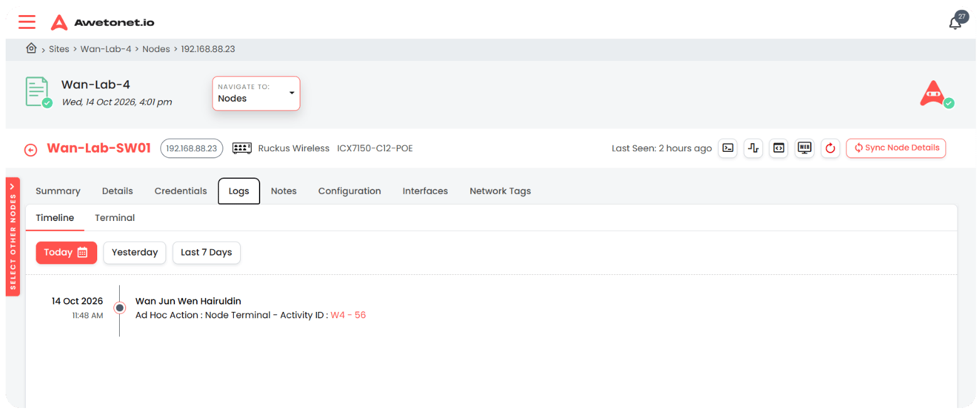Go back using arrow beside Wan-Lab-SW01
The height and width of the screenshot is (413, 980).
(x=31, y=149)
